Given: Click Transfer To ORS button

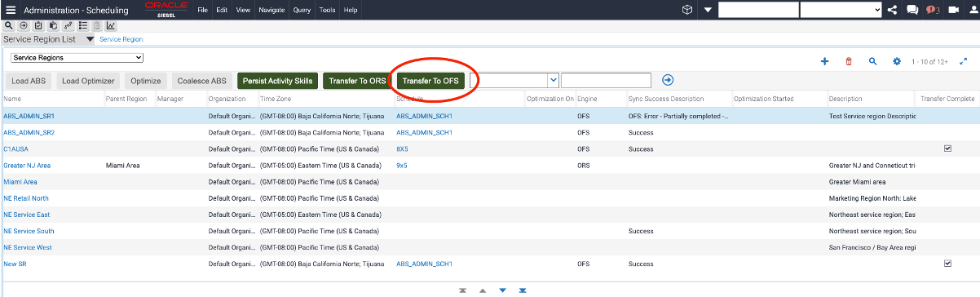Looking at the screenshot, I should pos(357,81).
